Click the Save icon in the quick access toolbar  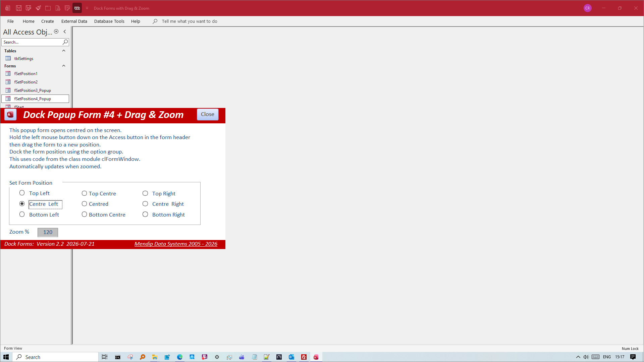coord(19,8)
